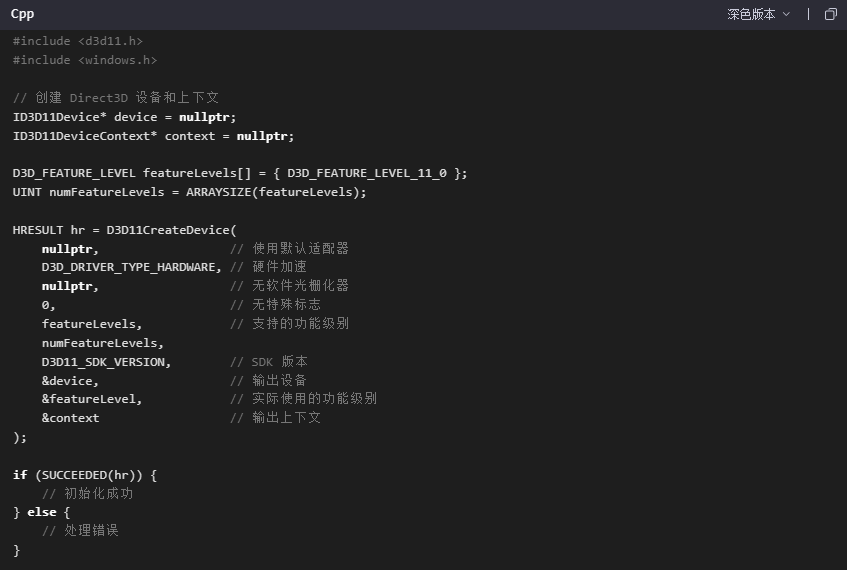Click the D3D_FEATURE_LEVEL_11_0 constant

(367, 173)
